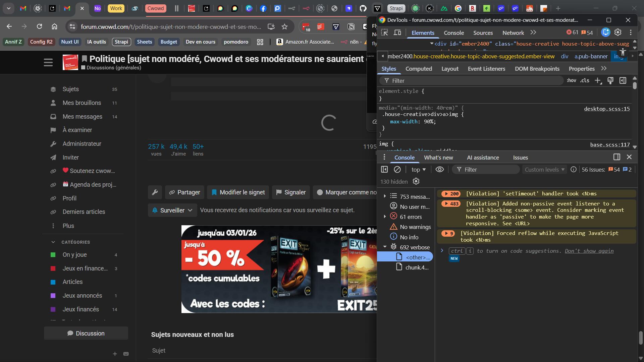Toggle device toolbar emulation icon
The height and width of the screenshot is (362, 644).
(x=397, y=33)
